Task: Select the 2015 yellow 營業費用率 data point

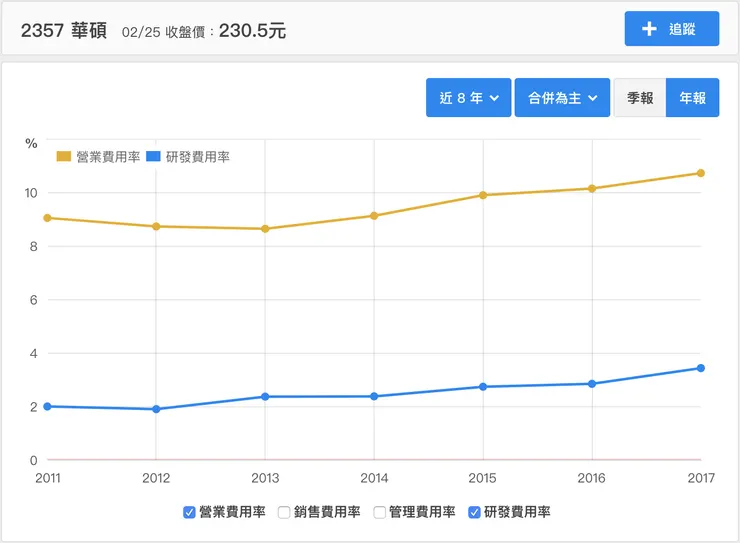Action: [x=483, y=195]
